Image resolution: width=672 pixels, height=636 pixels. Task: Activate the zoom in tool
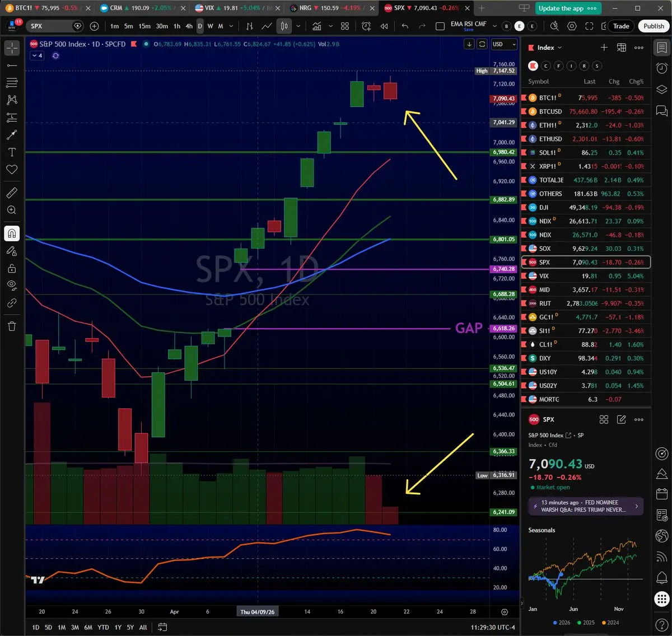12,210
